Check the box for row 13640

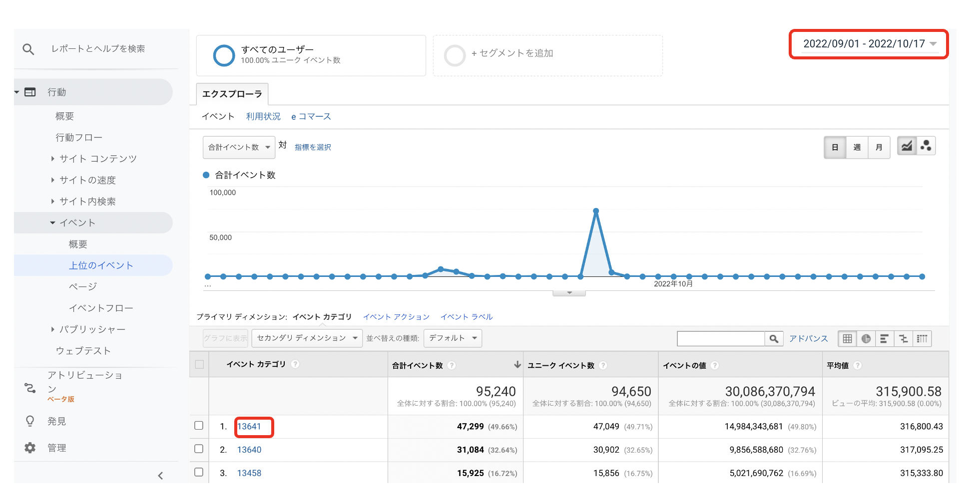(199, 449)
